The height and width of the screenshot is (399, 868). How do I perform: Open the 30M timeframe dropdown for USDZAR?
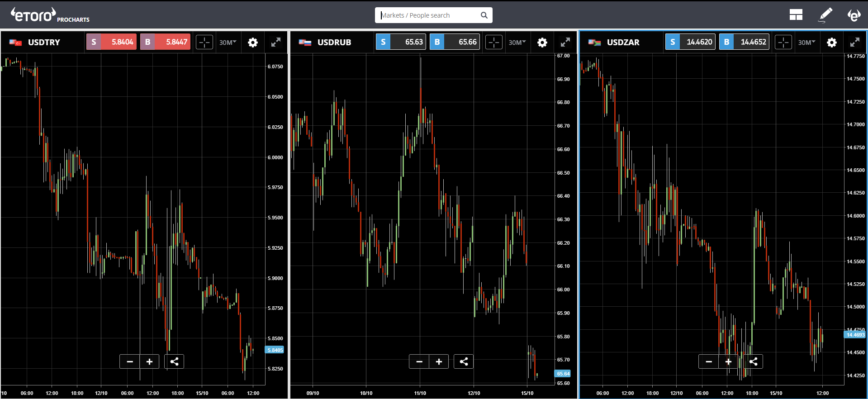click(806, 43)
